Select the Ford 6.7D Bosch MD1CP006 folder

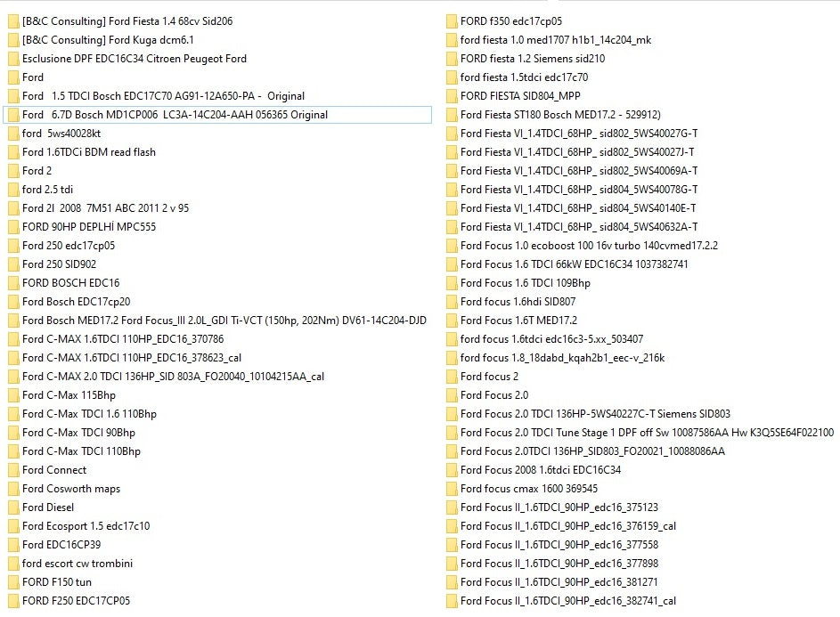pyautogui.click(x=175, y=115)
